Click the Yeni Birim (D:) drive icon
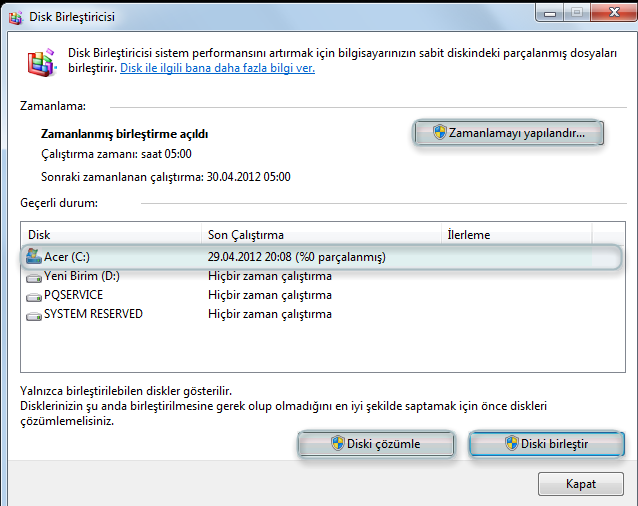Viewport: 638px width, 506px height. [x=34, y=278]
